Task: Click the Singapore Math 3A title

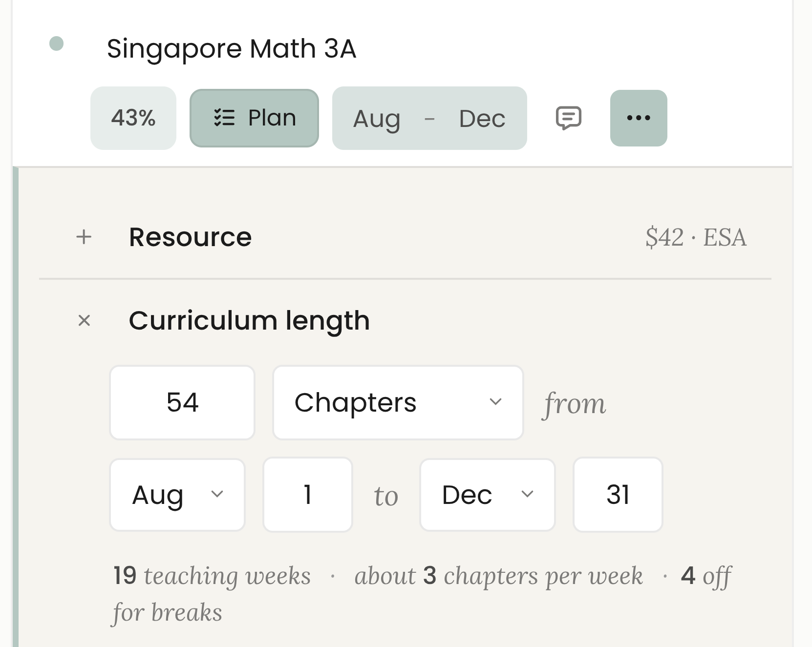Action: [232, 48]
